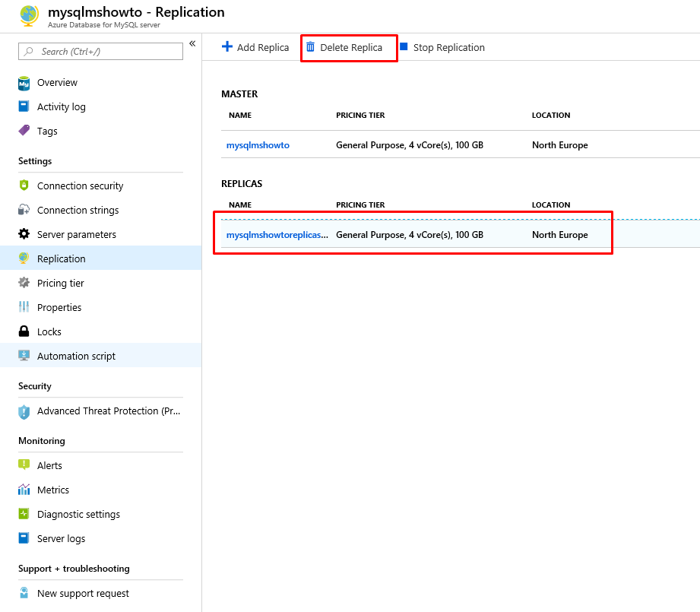The image size is (700, 612).
Task: Click the Activity log icon
Action: 24,106
